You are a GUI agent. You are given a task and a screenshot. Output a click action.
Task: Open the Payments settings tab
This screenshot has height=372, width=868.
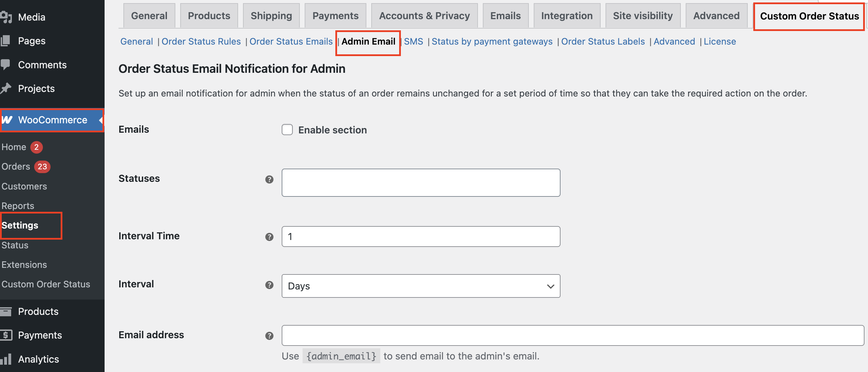pos(335,16)
